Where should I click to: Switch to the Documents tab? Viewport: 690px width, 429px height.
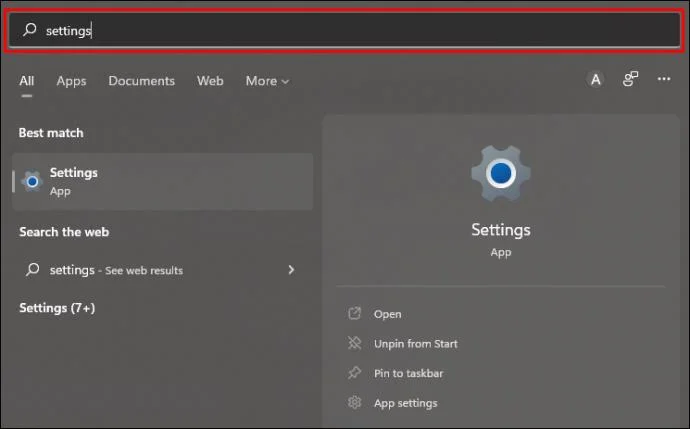[141, 81]
